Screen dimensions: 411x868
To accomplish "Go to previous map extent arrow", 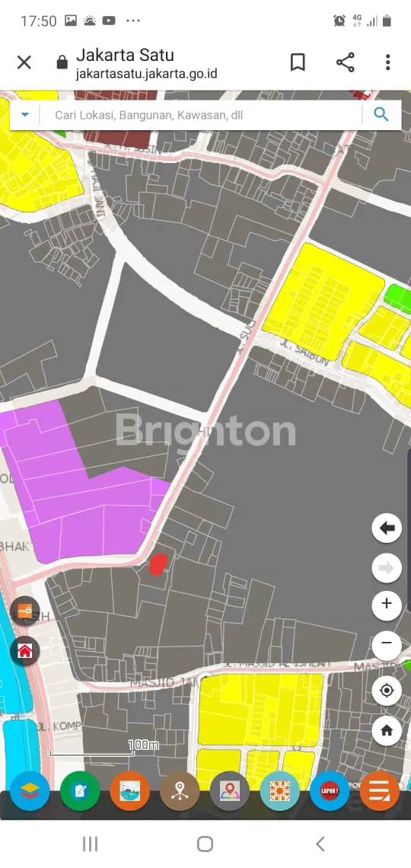I will click(387, 528).
